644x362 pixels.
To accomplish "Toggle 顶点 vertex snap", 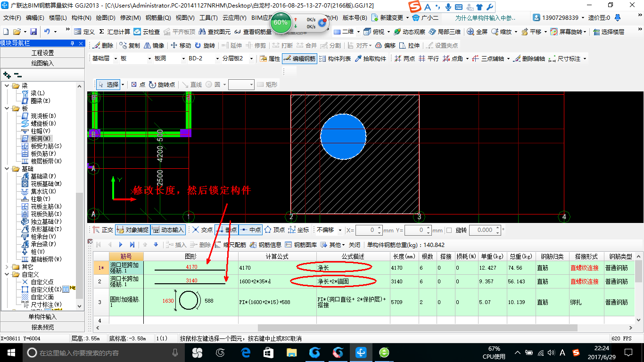I will (x=274, y=230).
